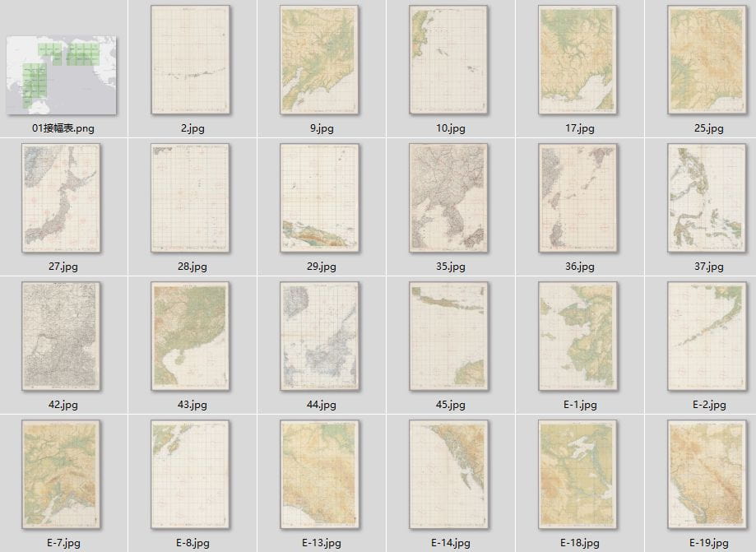This screenshot has height=552, width=756.
Task: Click the file name label "E-14.jpg"
Action: point(451,543)
